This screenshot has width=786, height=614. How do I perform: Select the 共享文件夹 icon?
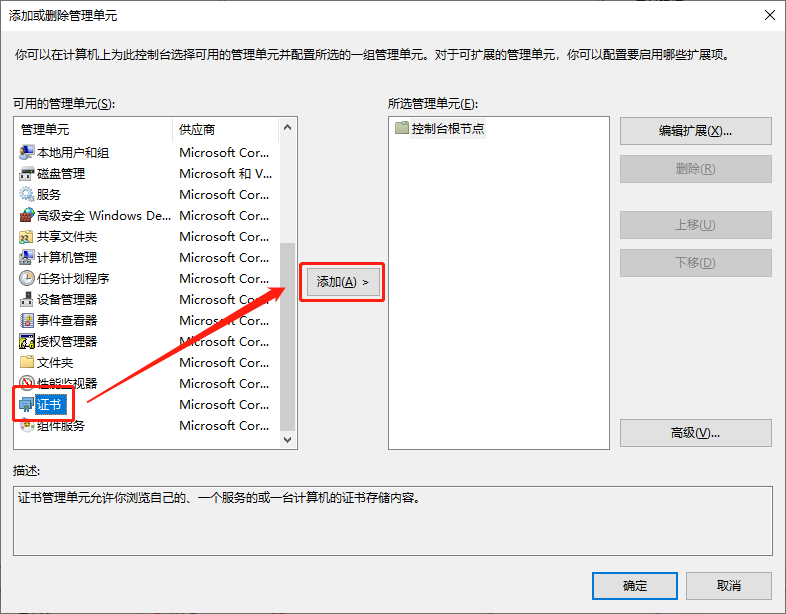coord(27,237)
